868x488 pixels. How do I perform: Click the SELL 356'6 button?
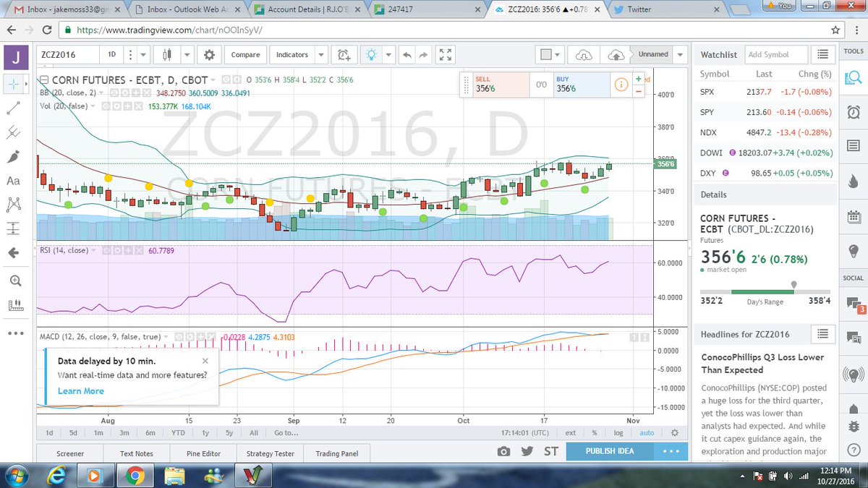point(499,85)
